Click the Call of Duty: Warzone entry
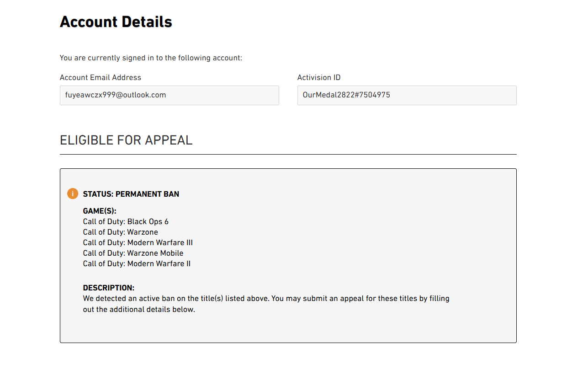Viewport: 588px width, 365px height. (121, 232)
